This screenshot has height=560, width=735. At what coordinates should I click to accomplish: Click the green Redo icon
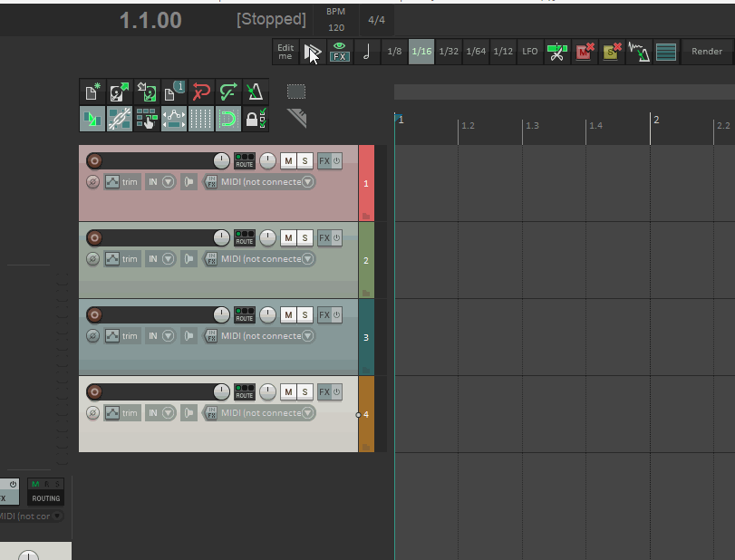228,92
